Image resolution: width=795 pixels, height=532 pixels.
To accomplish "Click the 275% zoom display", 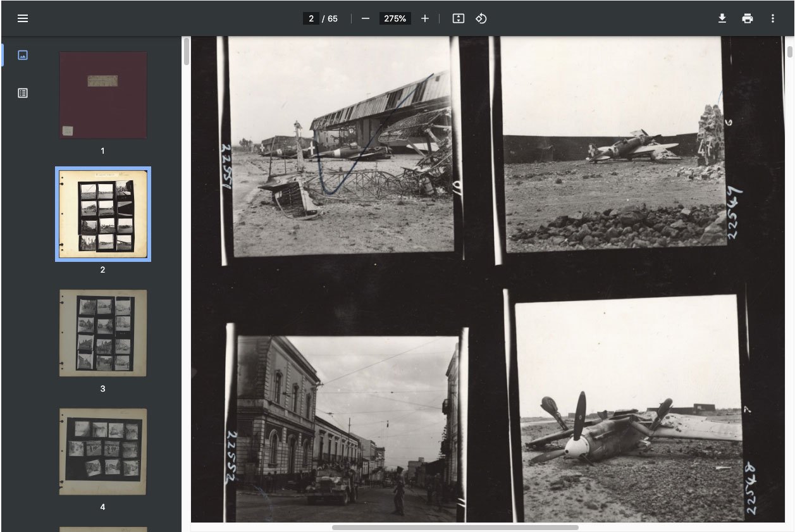I will point(395,18).
